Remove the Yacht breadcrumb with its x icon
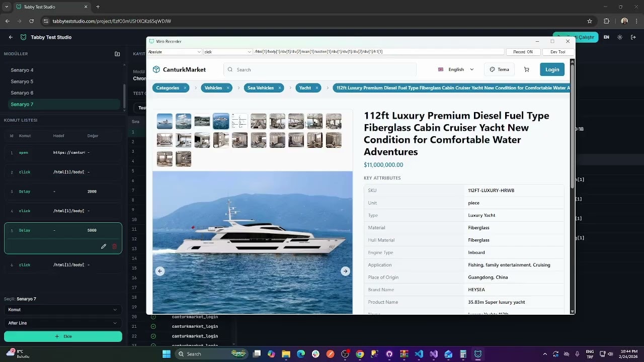 point(317,88)
